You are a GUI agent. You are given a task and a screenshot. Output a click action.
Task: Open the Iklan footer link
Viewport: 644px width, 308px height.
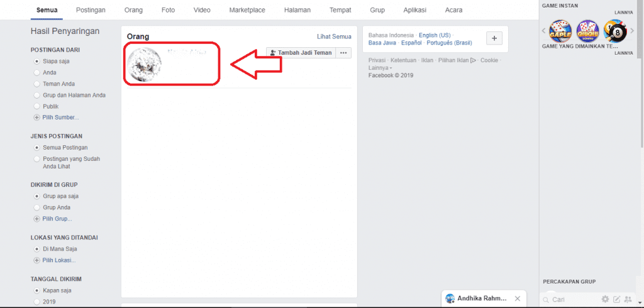coord(427,60)
